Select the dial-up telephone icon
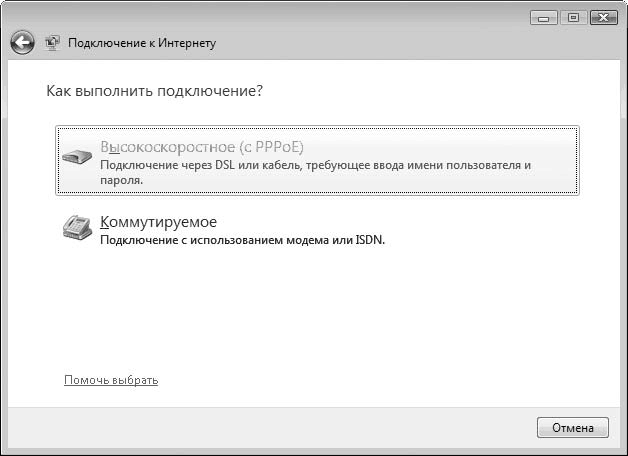Viewport: 628px width, 456px height. coord(77,228)
